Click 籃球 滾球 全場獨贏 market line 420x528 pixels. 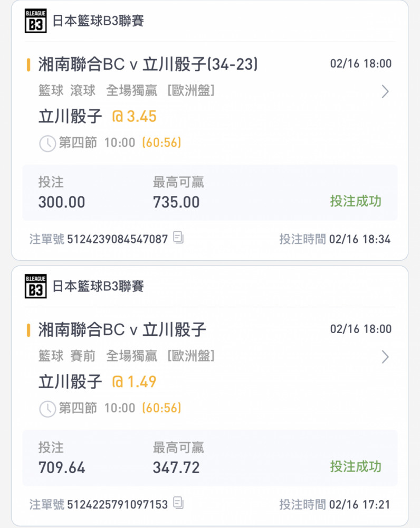(x=127, y=91)
